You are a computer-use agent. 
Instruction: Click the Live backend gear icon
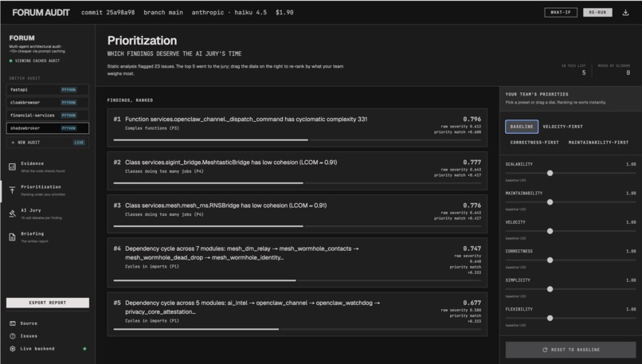point(13,349)
